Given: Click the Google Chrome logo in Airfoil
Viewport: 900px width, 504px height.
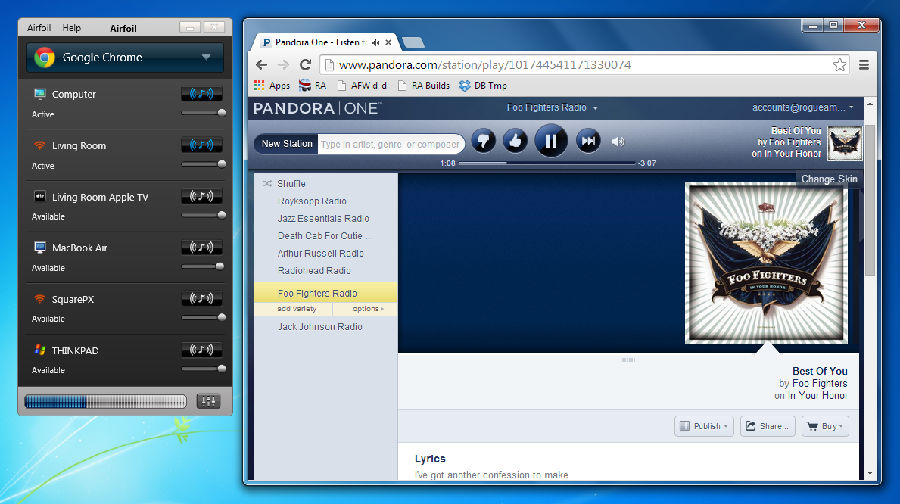Looking at the screenshot, I should pyautogui.click(x=44, y=57).
